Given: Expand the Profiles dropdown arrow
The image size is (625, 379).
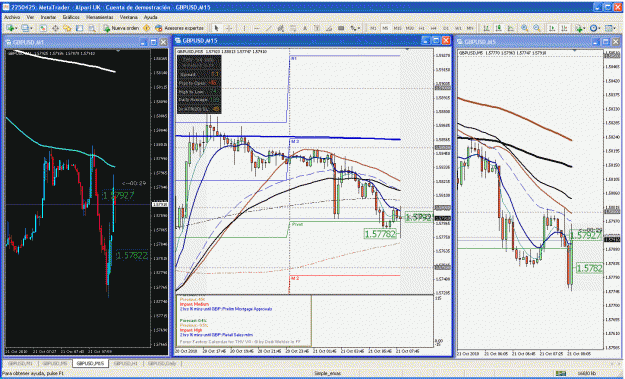Looking at the screenshot, I should [31, 28].
